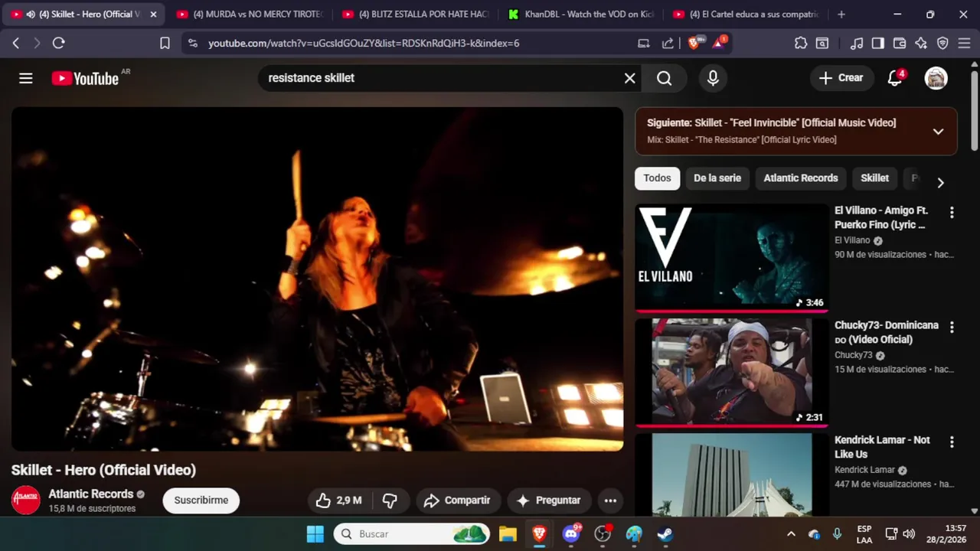
Task: Dislike the video with thumbs down
Action: coord(390,500)
